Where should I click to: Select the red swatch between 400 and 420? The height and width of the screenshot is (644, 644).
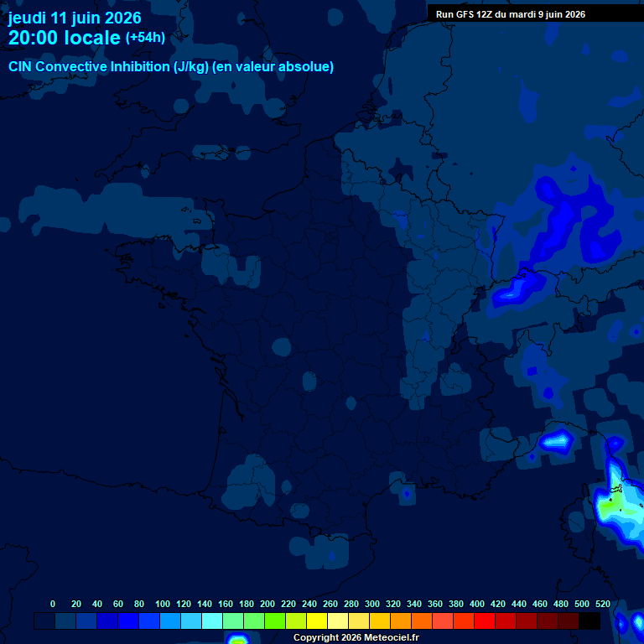click(x=485, y=621)
